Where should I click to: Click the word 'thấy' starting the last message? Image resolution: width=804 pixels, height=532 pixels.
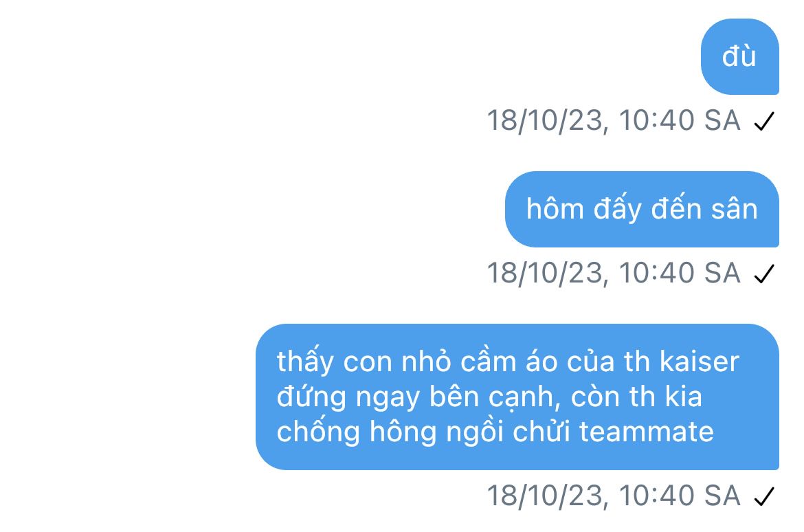click(305, 363)
